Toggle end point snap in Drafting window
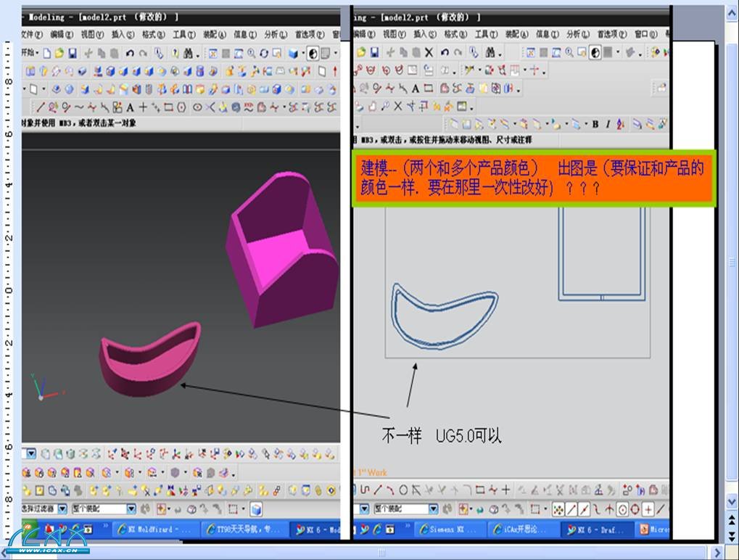 tap(571, 509)
